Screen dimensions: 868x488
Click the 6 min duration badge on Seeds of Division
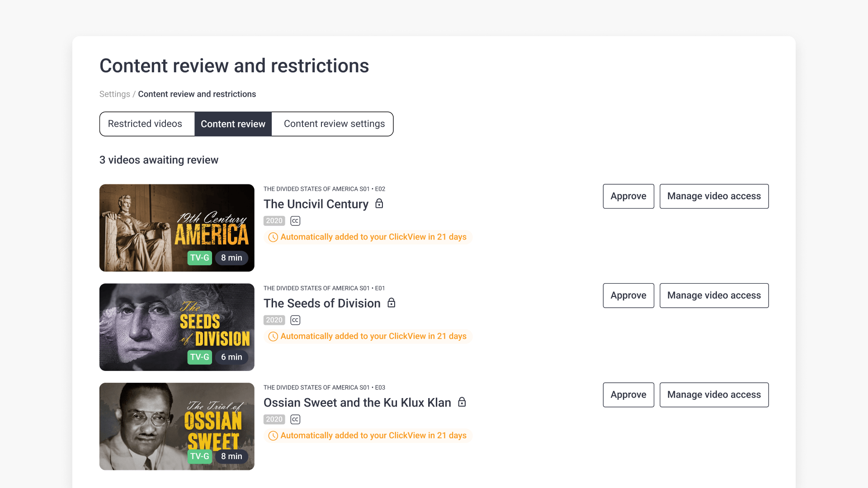click(231, 357)
